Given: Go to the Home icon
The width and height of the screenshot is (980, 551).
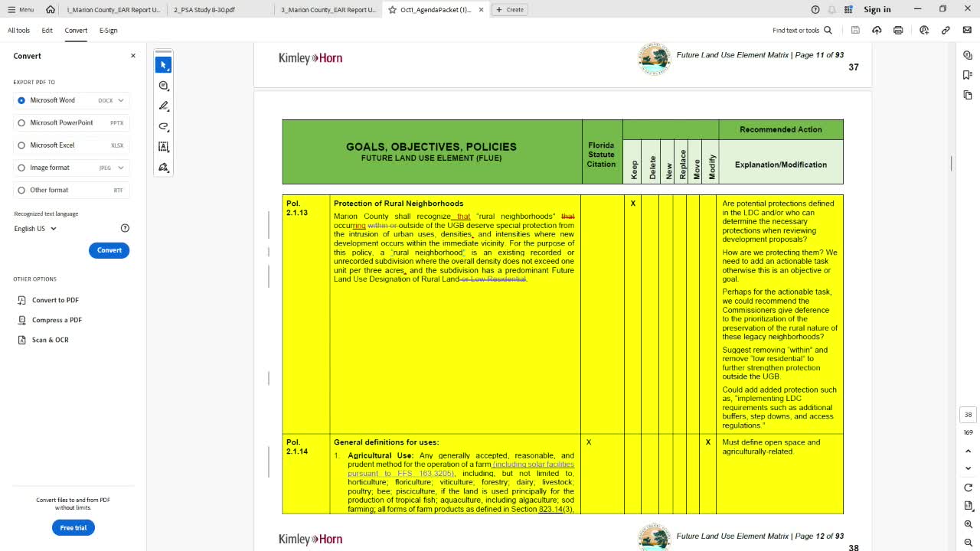Looking at the screenshot, I should click(51, 9).
